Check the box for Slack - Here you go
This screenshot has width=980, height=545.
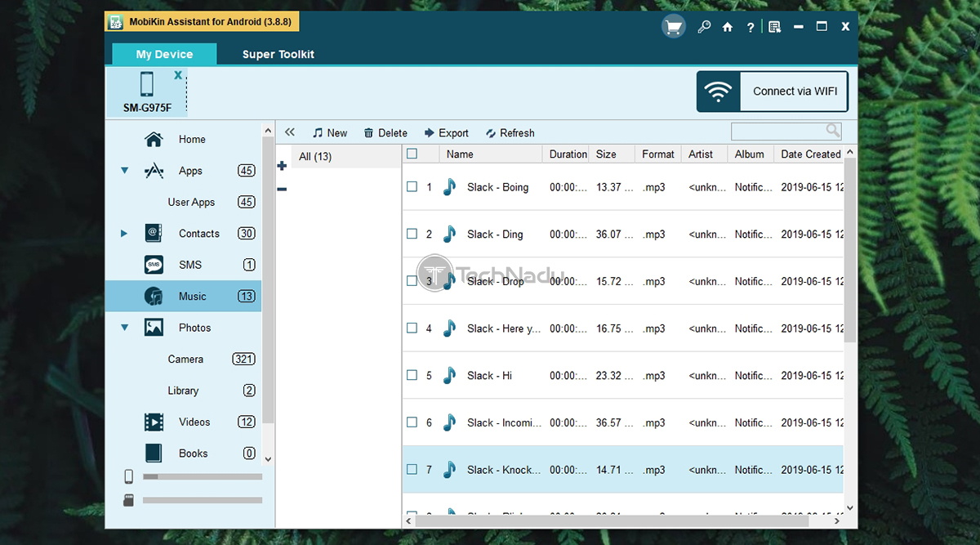click(412, 328)
